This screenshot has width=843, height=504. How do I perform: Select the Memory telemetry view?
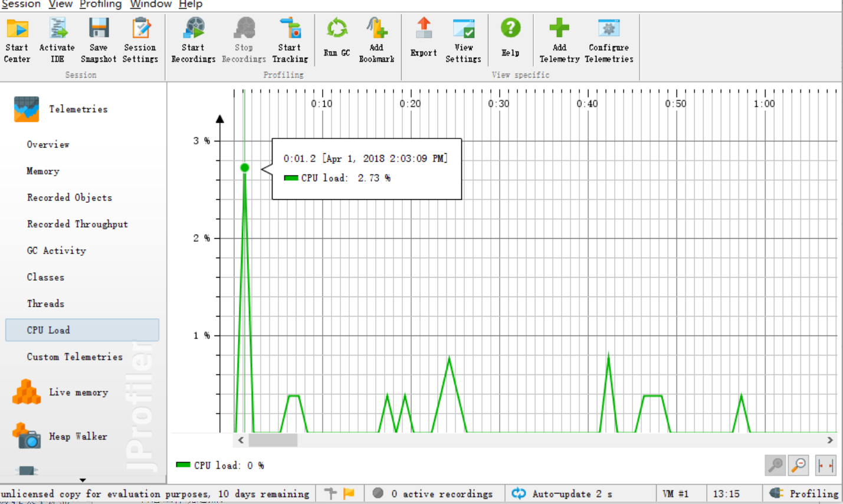click(x=43, y=171)
